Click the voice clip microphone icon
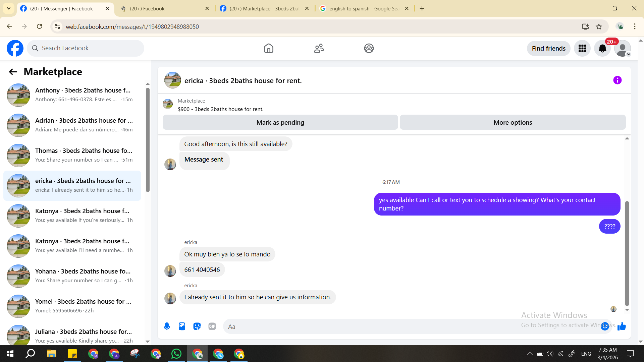Viewport: 644px width, 362px height. pos(167,326)
